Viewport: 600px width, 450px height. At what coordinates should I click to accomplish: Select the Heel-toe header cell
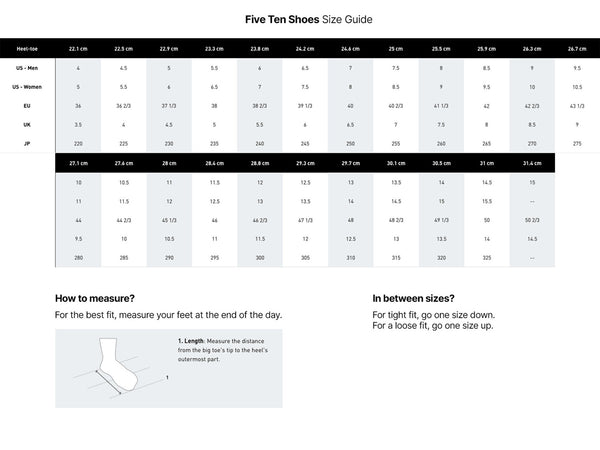coord(28,48)
